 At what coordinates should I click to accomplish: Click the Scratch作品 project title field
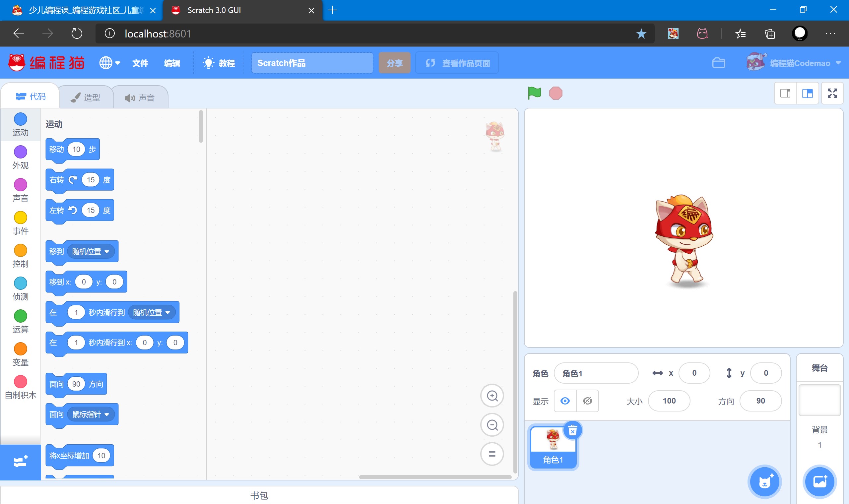pos(312,63)
